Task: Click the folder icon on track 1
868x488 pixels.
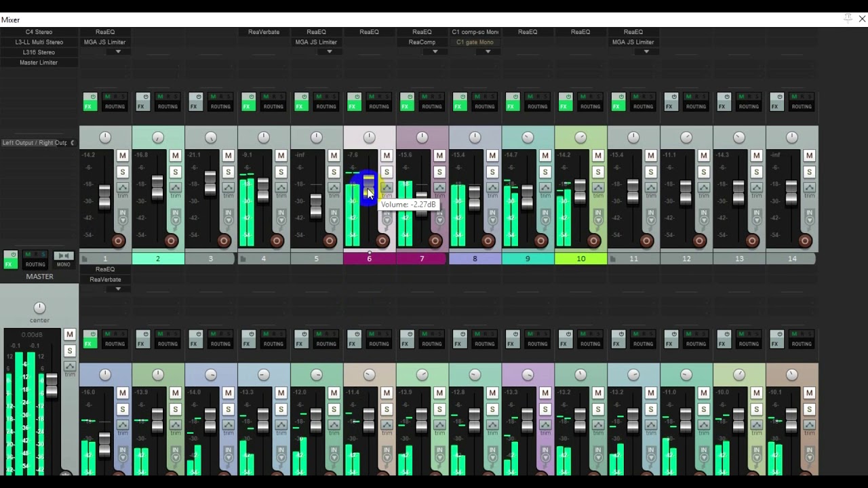Action: 85,259
